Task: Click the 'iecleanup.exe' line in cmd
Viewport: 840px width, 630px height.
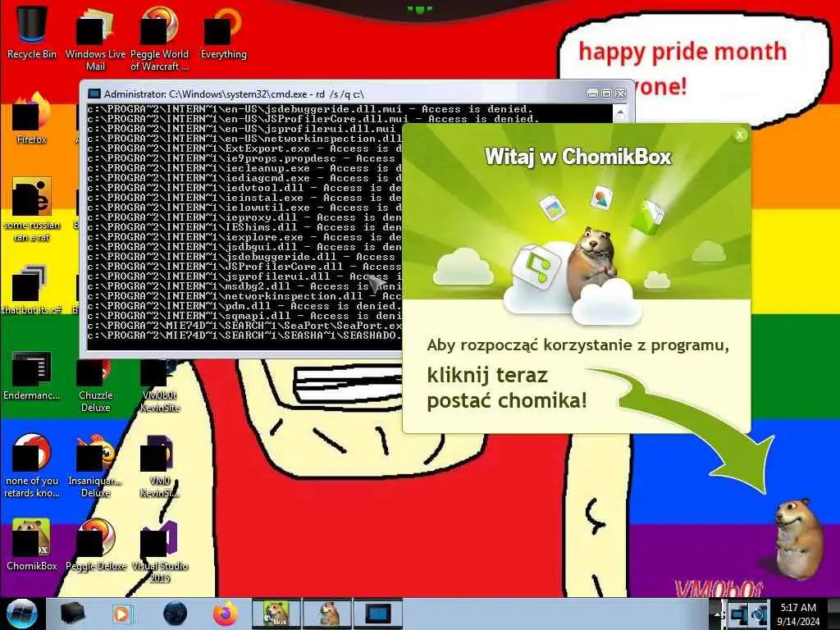Action: click(244, 168)
